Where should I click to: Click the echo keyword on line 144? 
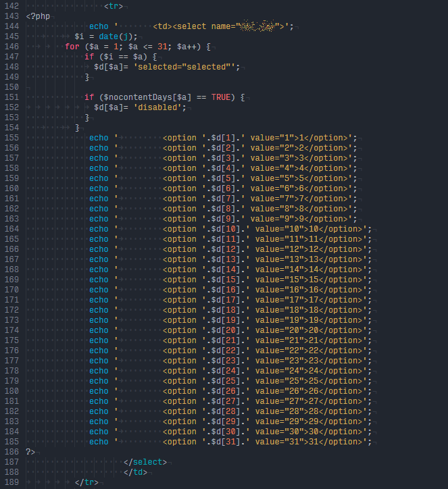tap(99, 26)
